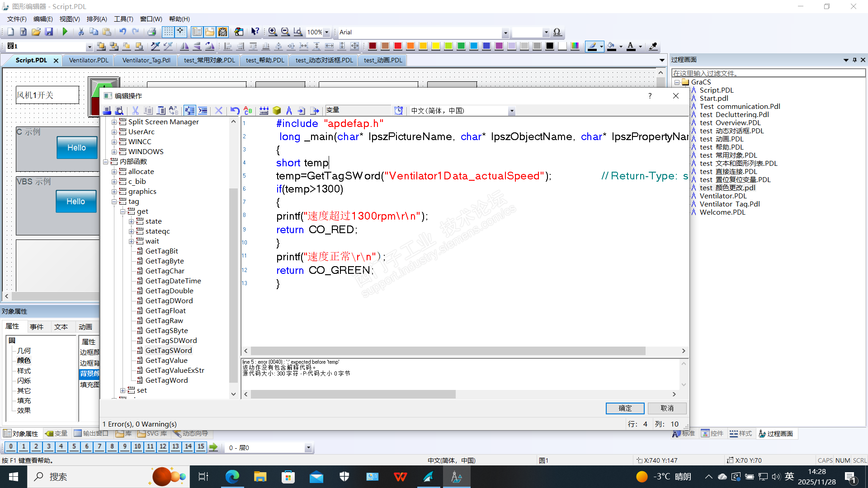Expand the graphics node in function tree
The image size is (868, 488).
pyautogui.click(x=114, y=192)
